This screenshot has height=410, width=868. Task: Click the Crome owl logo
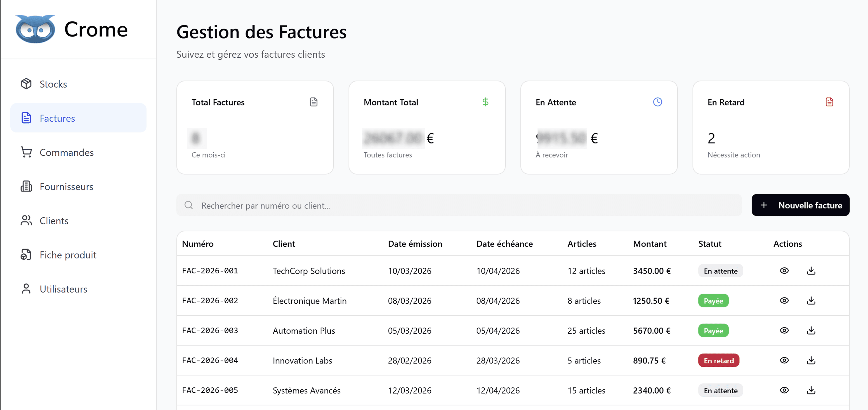[35, 29]
